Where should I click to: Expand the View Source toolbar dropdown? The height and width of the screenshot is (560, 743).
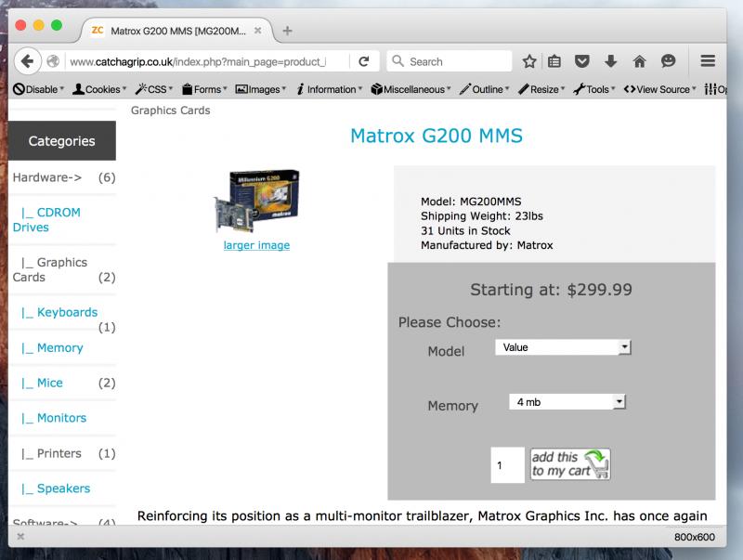click(x=660, y=89)
